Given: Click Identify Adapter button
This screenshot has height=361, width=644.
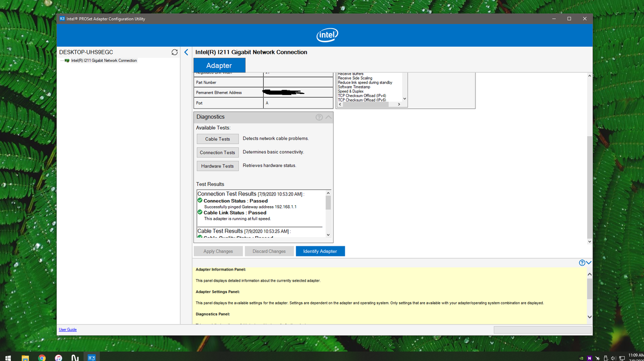Looking at the screenshot, I should click(320, 251).
